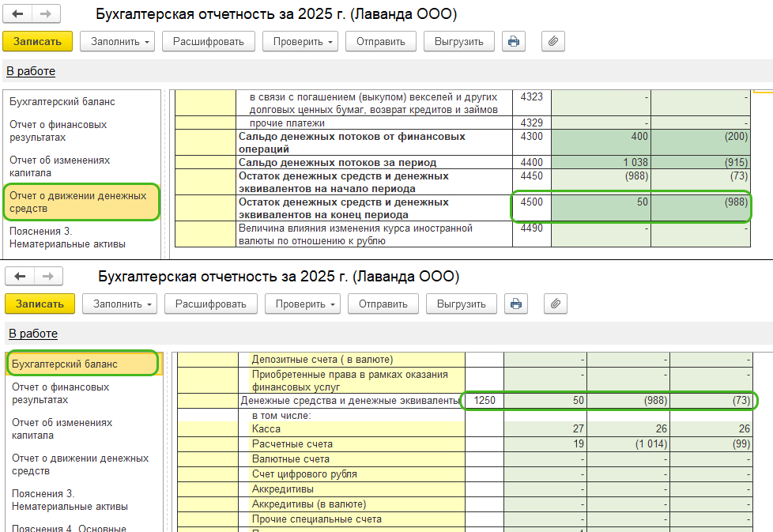Image resolution: width=773 pixels, height=532 pixels.
Task: Open the В работе status link in the upper window
Action: click(x=31, y=71)
